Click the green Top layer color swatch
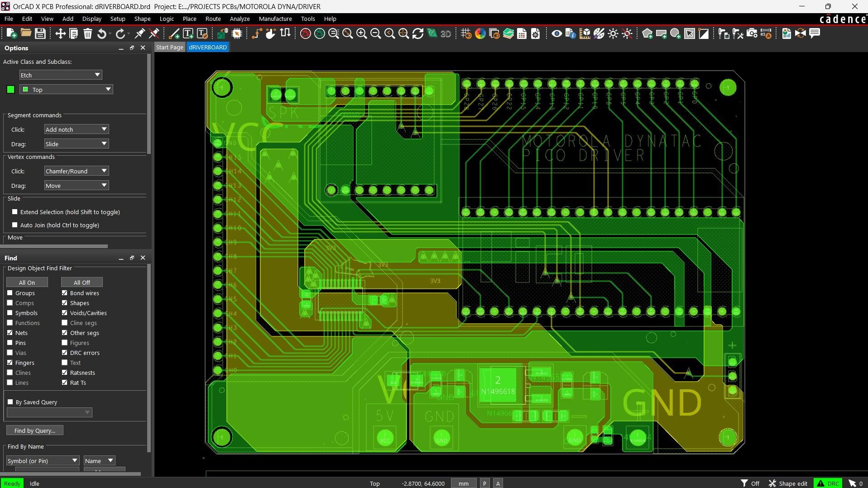The height and width of the screenshot is (488, 868). tap(11, 90)
